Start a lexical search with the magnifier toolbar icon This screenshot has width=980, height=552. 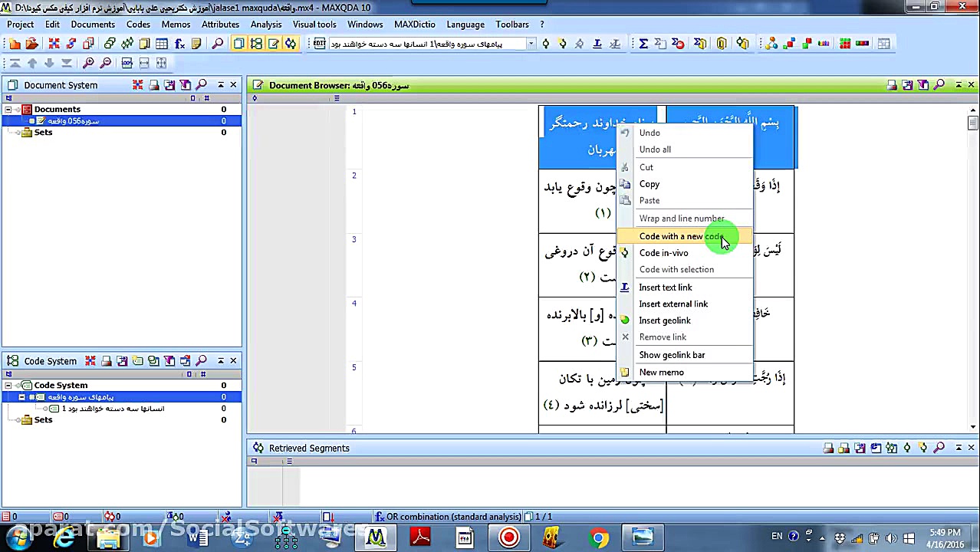click(x=217, y=44)
